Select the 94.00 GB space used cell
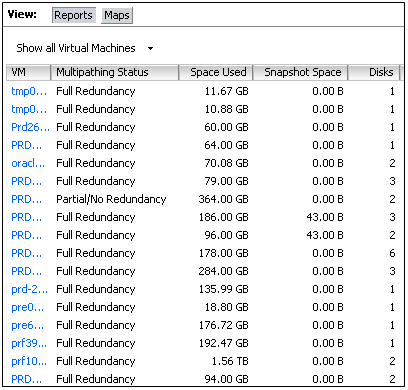The image size is (408, 390). [227, 379]
